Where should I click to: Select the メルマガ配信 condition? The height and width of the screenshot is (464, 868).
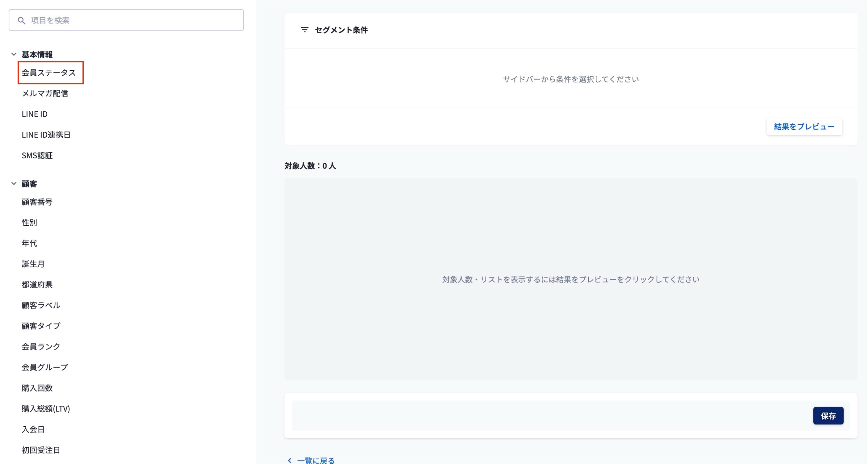pos(45,93)
